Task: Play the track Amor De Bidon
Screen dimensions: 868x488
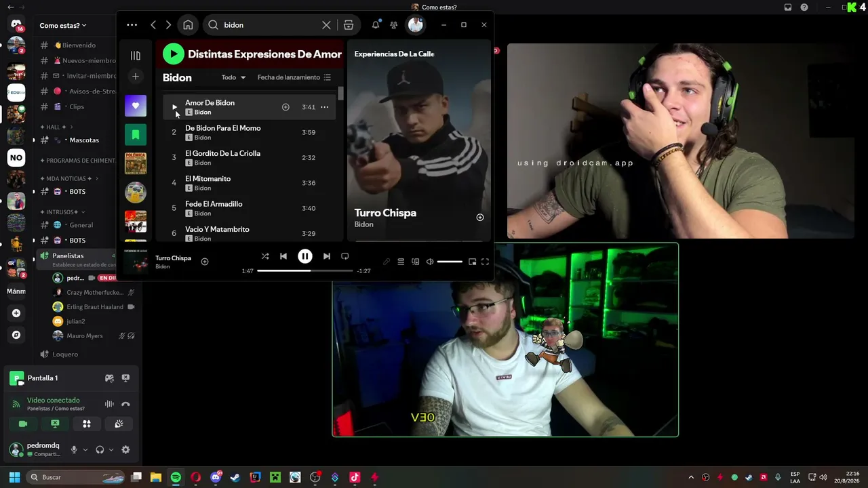Action: [174, 107]
